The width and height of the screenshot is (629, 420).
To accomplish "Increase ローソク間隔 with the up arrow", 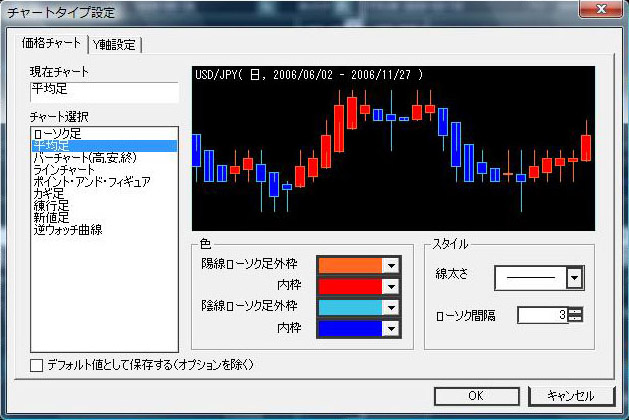I will click(575, 311).
